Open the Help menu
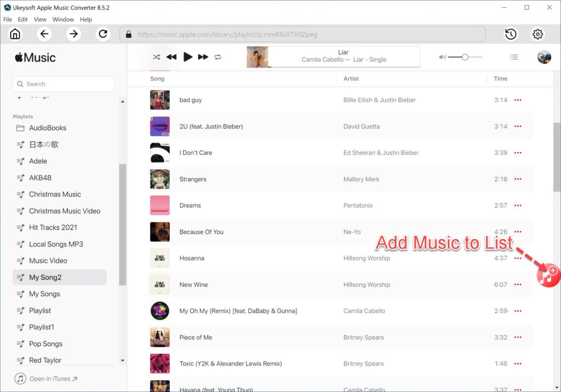The height and width of the screenshot is (392, 561). [86, 19]
